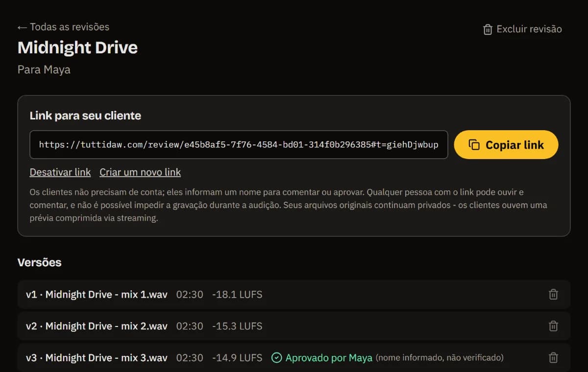Viewport: 588px width, 372px height.
Task: Delete version v2 using its trash icon
Action: click(x=553, y=326)
